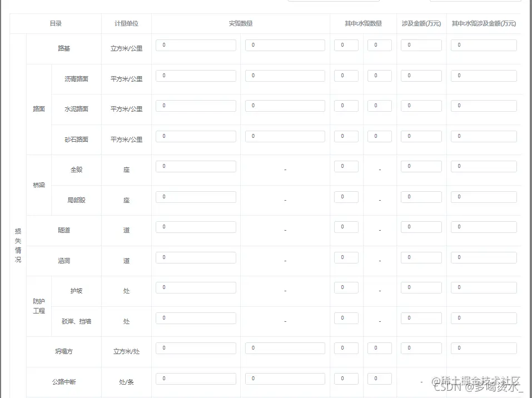
Task: Select 水泥路面 涉及金额(万元) input
Action: click(x=421, y=106)
